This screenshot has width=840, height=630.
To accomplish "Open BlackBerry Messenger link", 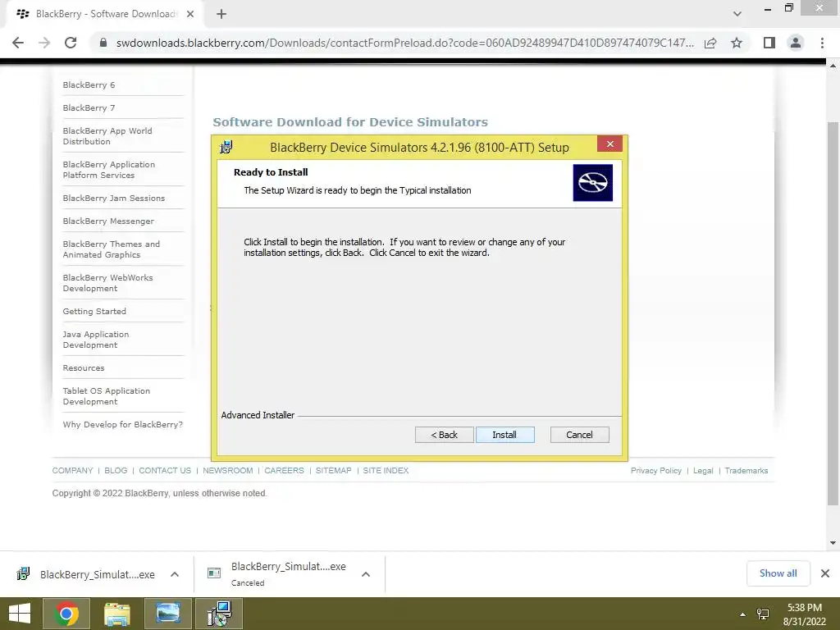I will click(x=108, y=221).
